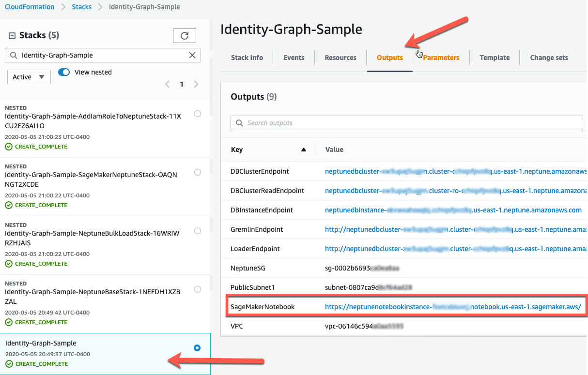Screen dimensions: 588x375
Task: Select the VPC key cell
Action: tap(237, 326)
